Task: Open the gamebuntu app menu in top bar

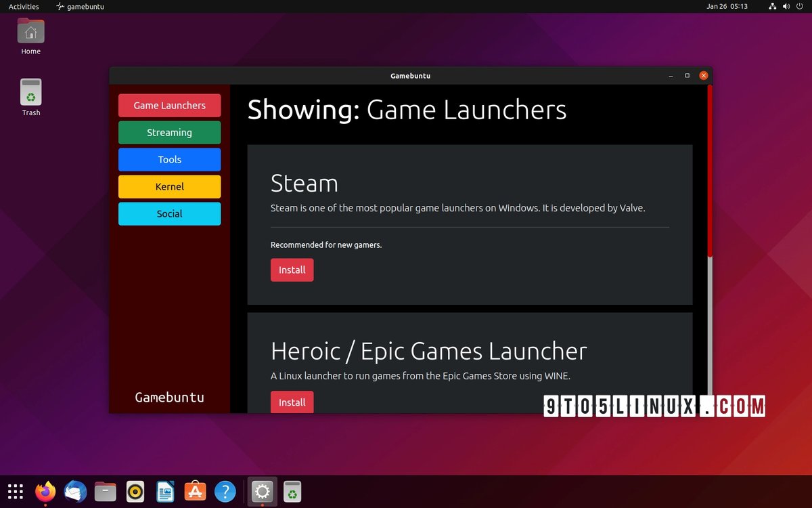Action: pos(80,6)
